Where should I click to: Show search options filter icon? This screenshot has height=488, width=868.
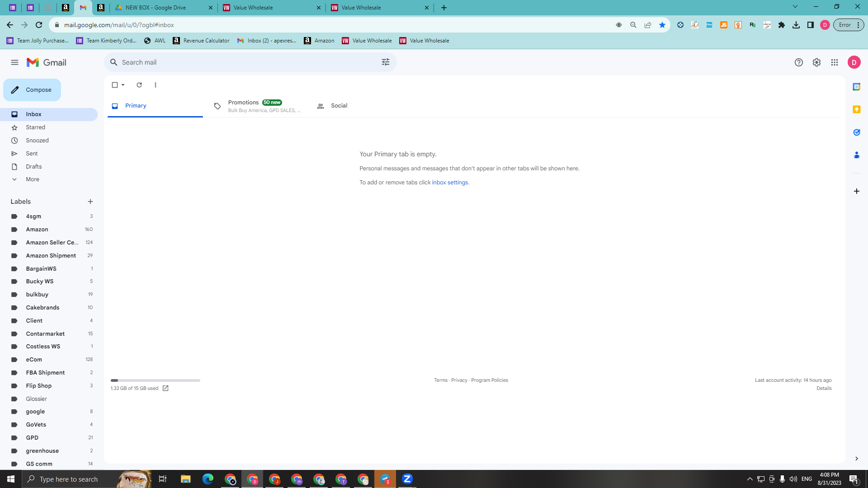pos(386,62)
